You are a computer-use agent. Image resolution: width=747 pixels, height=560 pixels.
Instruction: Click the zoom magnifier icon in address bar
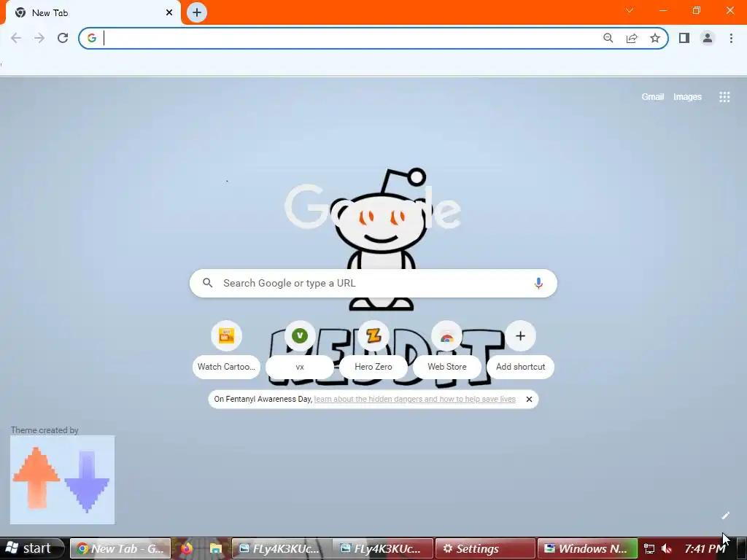608,38
